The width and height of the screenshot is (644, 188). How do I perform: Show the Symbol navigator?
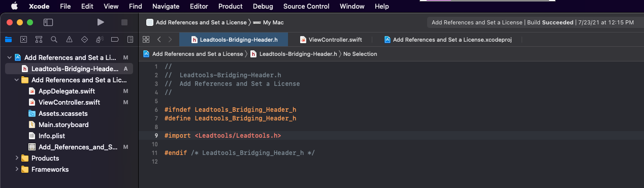click(x=39, y=39)
